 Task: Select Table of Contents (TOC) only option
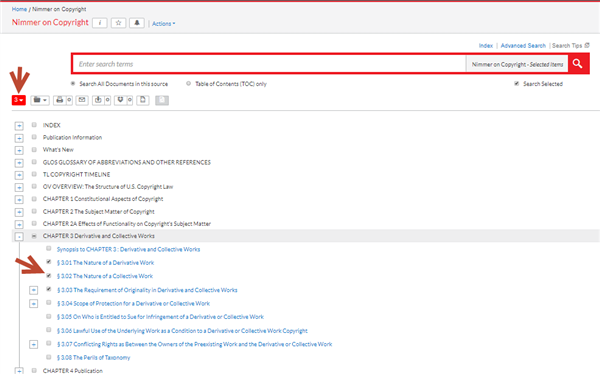[x=188, y=83]
